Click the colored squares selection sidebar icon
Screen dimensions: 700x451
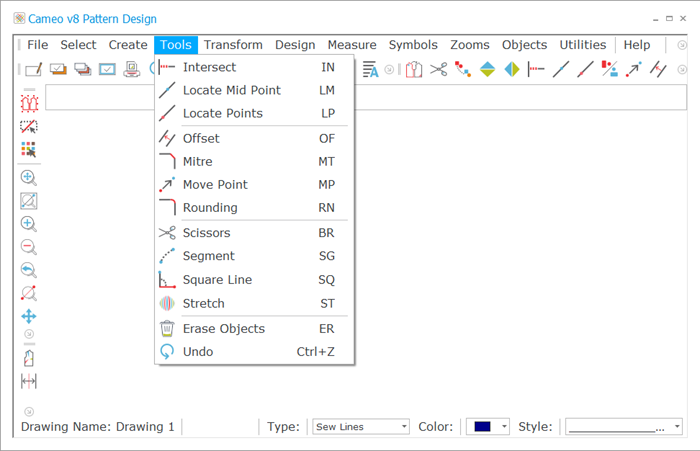coord(29,150)
